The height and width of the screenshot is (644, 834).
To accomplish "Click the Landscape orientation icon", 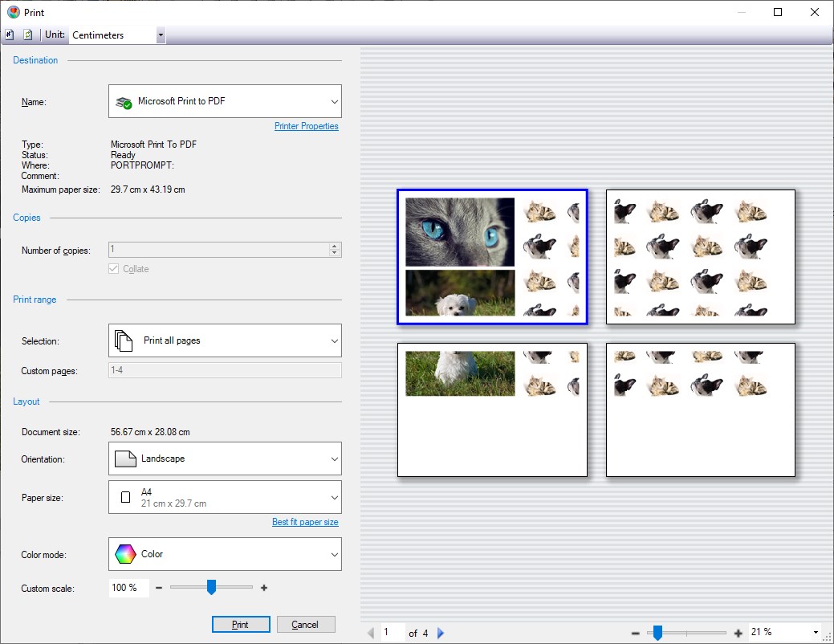I will point(124,458).
